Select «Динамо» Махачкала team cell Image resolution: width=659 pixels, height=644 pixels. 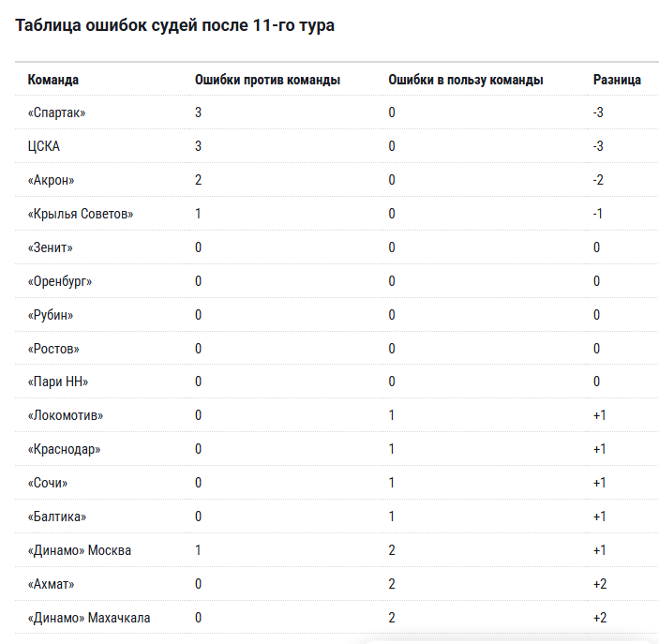point(89,618)
